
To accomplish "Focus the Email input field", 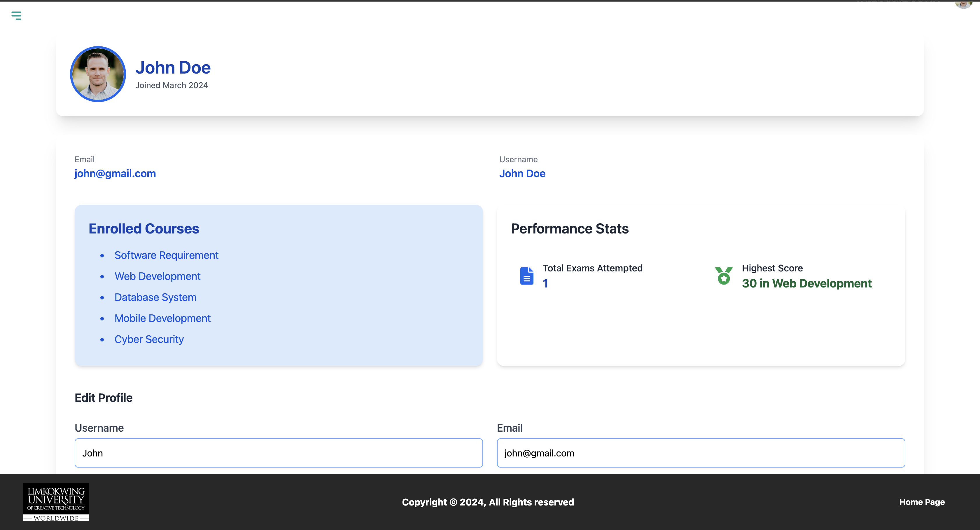I will [700, 453].
